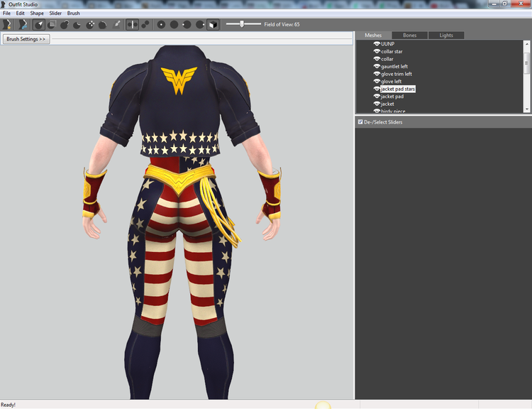Click the mesh list scrollbar thumb
Viewport: 532px width, 409px height.
(x=526, y=63)
